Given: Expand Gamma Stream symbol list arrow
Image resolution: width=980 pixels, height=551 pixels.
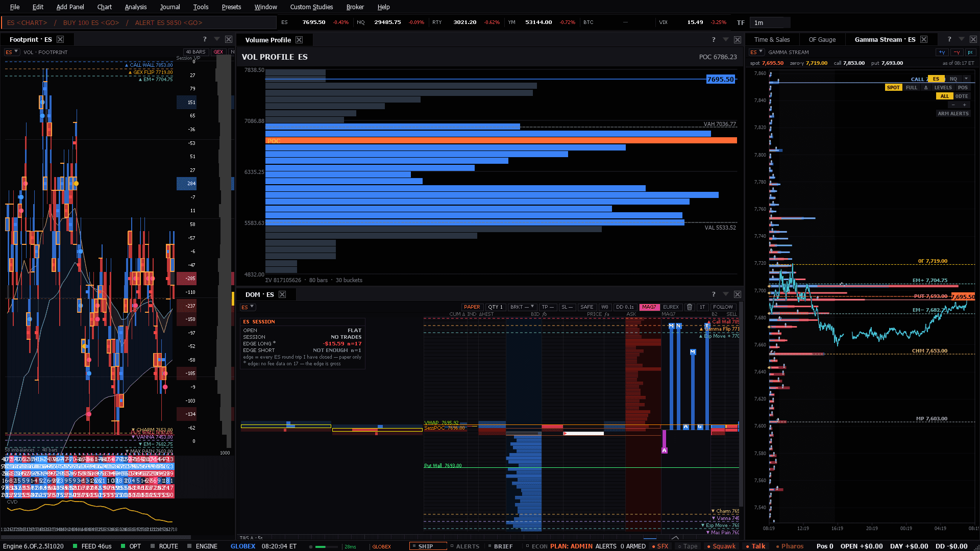Looking at the screenshot, I should tap(966, 79).
